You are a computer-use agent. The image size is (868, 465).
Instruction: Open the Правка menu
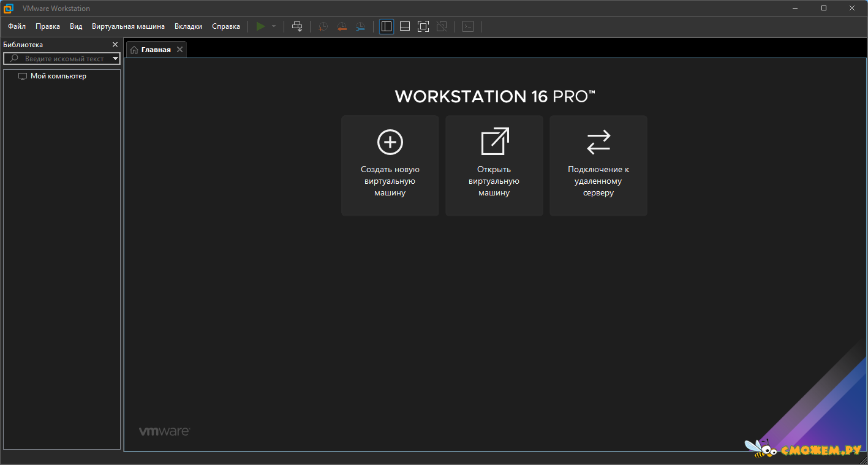click(48, 26)
